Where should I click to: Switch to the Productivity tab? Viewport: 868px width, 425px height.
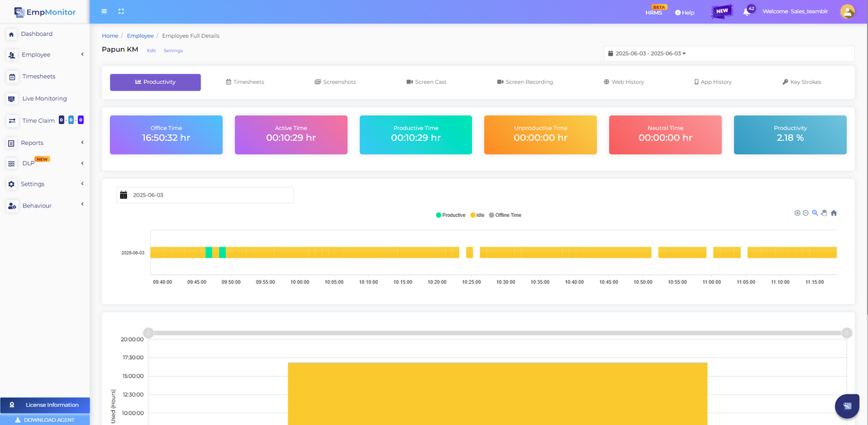coord(155,82)
